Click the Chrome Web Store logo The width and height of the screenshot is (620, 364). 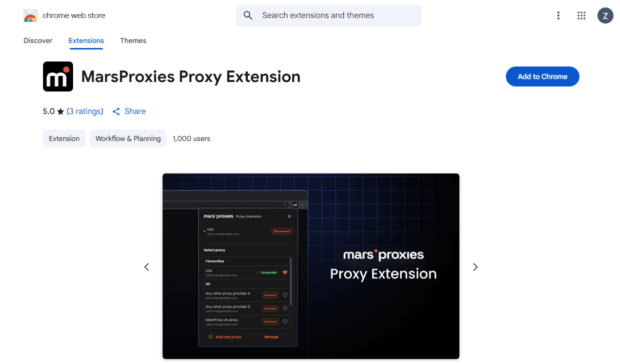[31, 16]
